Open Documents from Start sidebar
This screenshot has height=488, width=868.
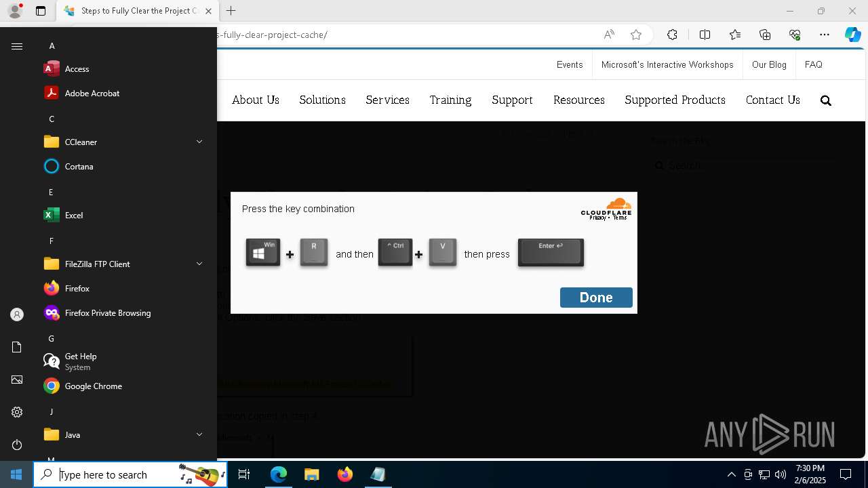click(x=17, y=347)
